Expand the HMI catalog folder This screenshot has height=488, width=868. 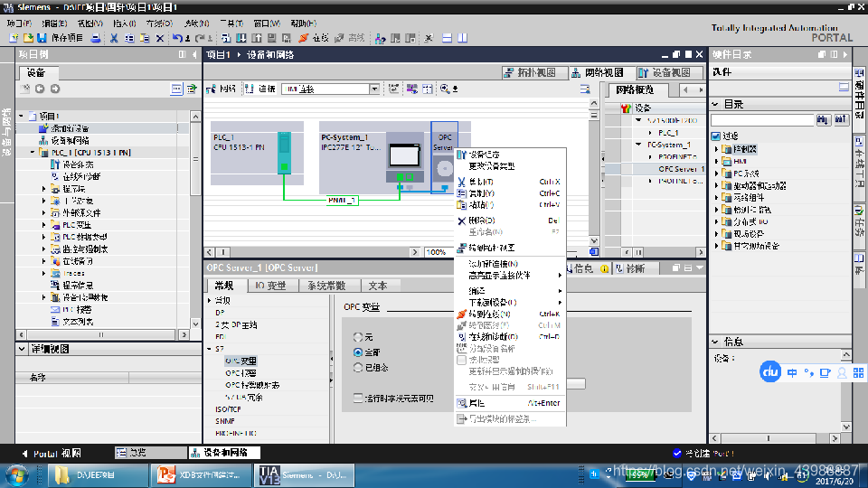tap(716, 162)
